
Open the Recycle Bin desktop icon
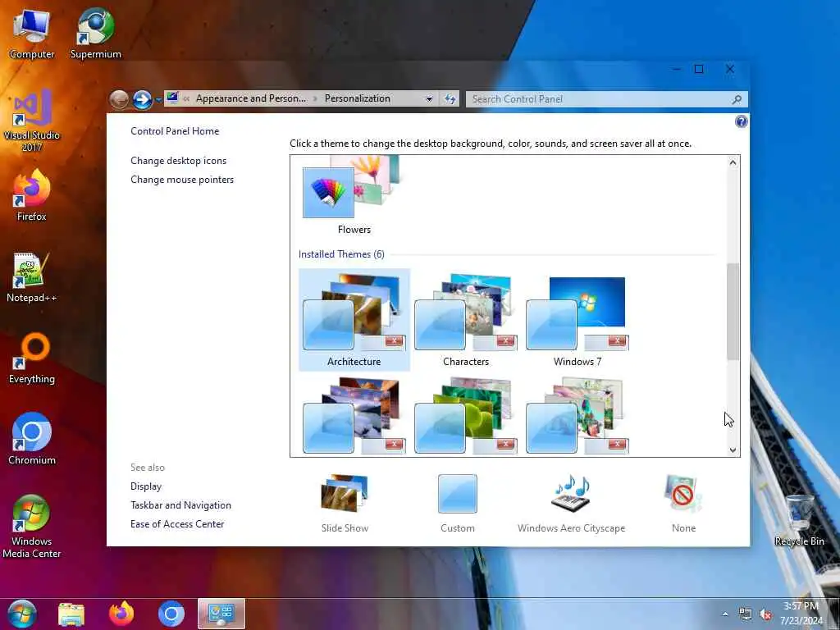tap(799, 521)
